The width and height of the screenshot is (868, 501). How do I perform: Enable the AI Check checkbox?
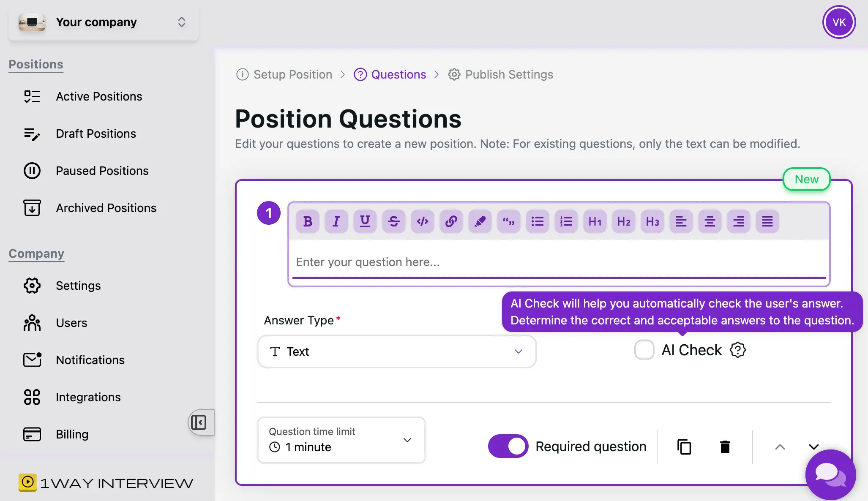tap(644, 350)
